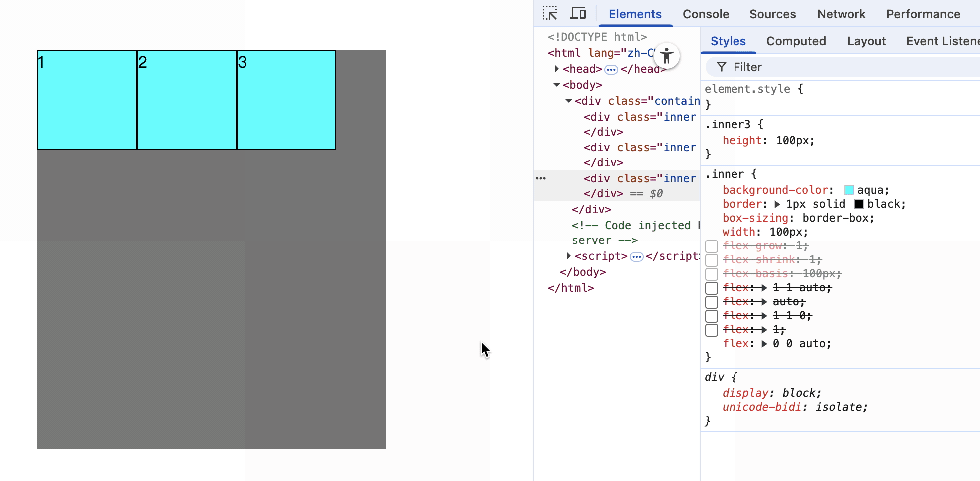The width and height of the screenshot is (980, 481).
Task: Select the html lang element row
Action: 616,53
